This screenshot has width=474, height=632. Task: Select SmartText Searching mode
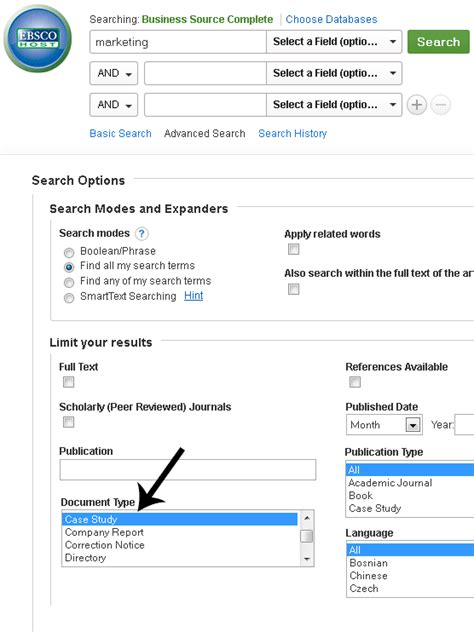69,298
